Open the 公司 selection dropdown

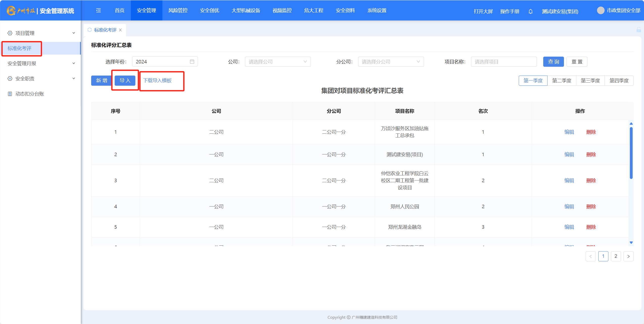coord(278,62)
